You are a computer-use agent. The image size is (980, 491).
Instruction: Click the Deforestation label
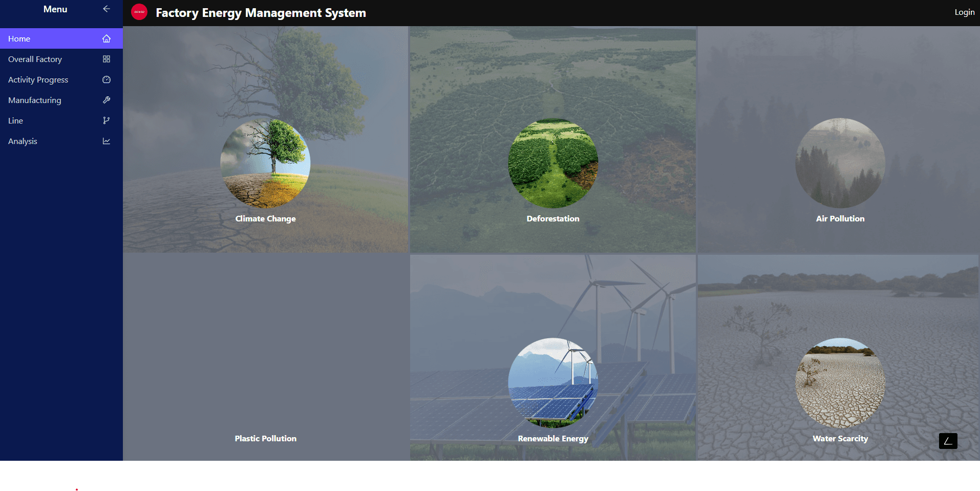[553, 218]
